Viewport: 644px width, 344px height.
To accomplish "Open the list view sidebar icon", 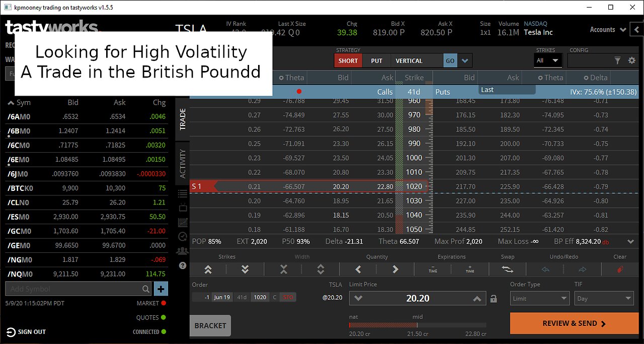I will pos(183,194).
